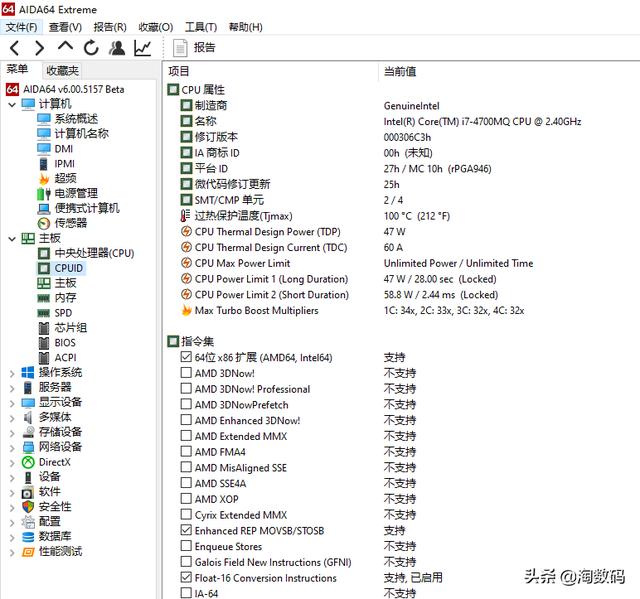This screenshot has width=640, height=599.
Task: Select the 软件 software item
Action: click(x=49, y=492)
